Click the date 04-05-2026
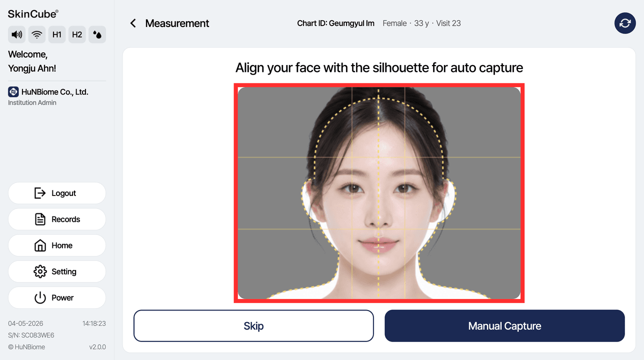The width and height of the screenshot is (644, 360). [x=24, y=323]
